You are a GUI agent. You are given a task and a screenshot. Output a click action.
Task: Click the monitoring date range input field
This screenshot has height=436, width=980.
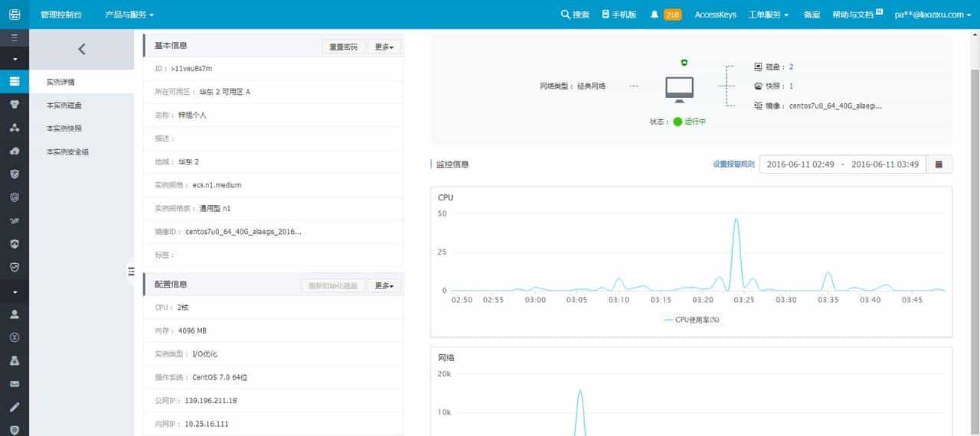[x=843, y=164]
